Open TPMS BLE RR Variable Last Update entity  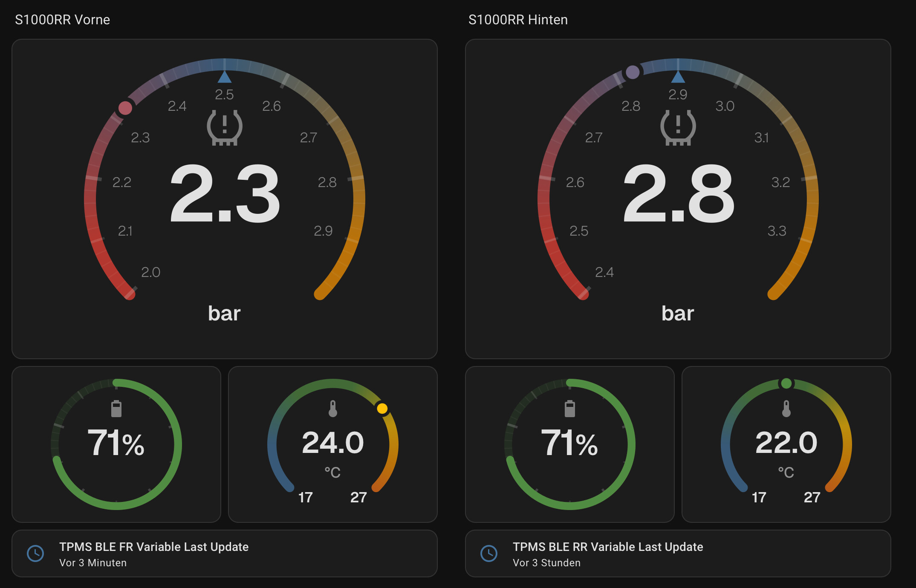click(607, 547)
